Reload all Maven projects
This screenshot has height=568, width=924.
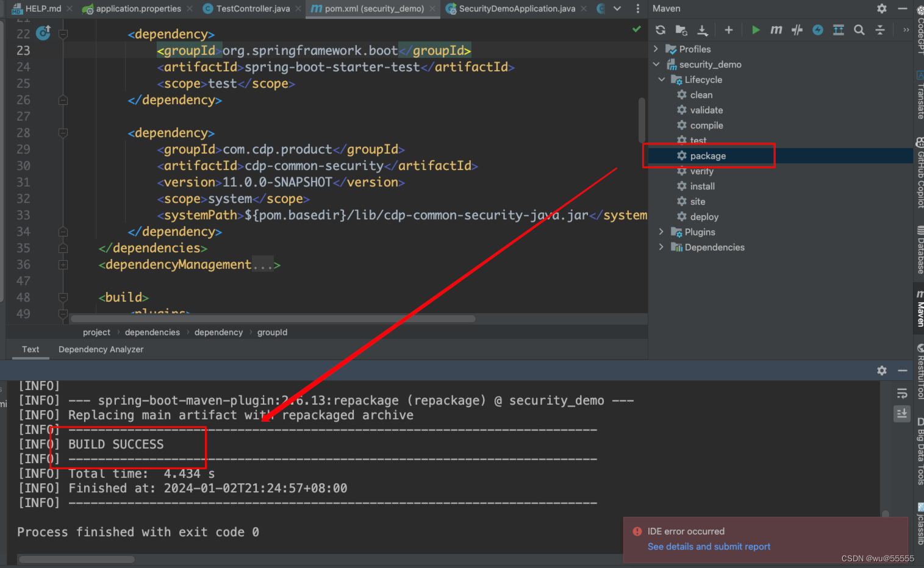tap(661, 29)
